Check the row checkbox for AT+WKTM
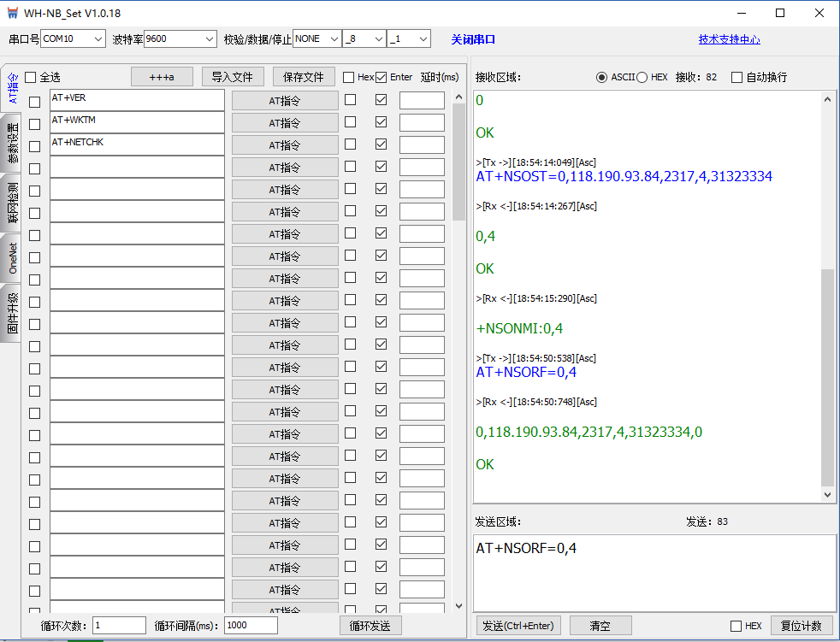 (35, 124)
